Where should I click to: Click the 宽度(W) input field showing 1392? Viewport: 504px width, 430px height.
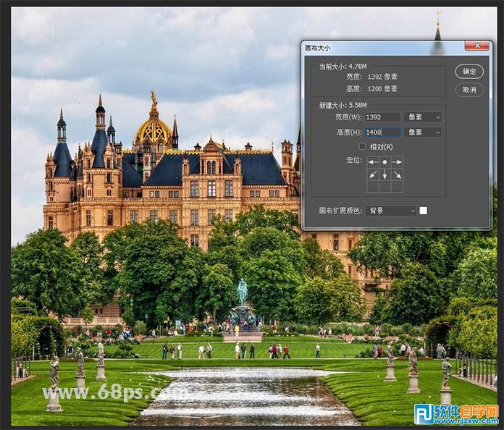pos(382,117)
